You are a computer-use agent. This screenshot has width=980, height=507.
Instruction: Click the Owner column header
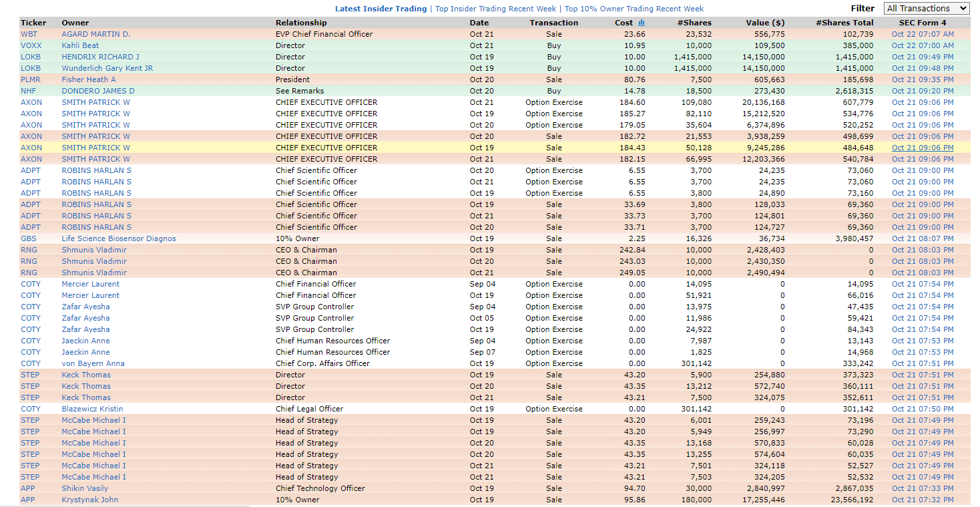[75, 23]
